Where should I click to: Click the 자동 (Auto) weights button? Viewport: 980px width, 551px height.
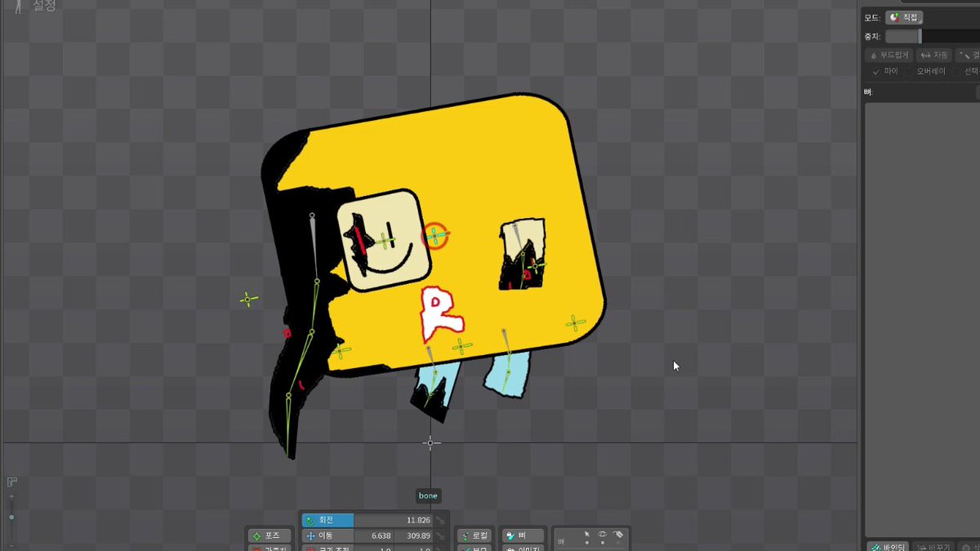coord(934,55)
